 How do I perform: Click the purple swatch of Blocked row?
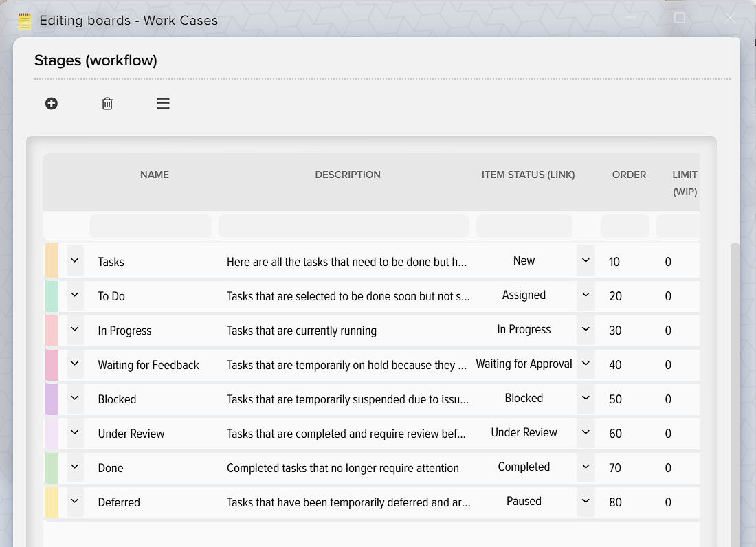coord(52,399)
